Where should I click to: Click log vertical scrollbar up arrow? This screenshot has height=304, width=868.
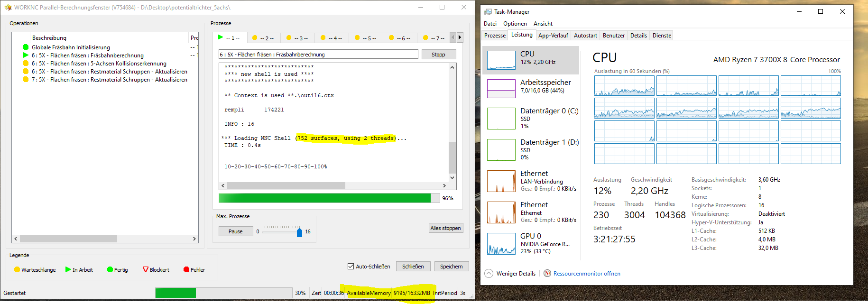pyautogui.click(x=452, y=67)
